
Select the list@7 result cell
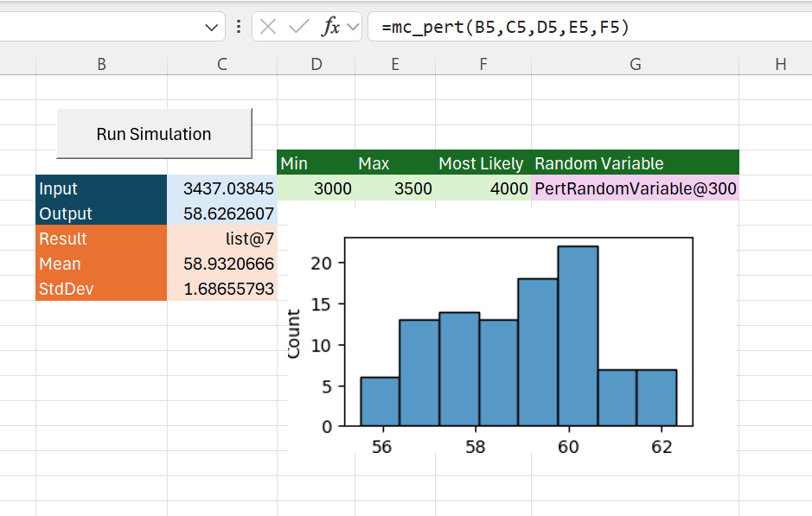222,238
